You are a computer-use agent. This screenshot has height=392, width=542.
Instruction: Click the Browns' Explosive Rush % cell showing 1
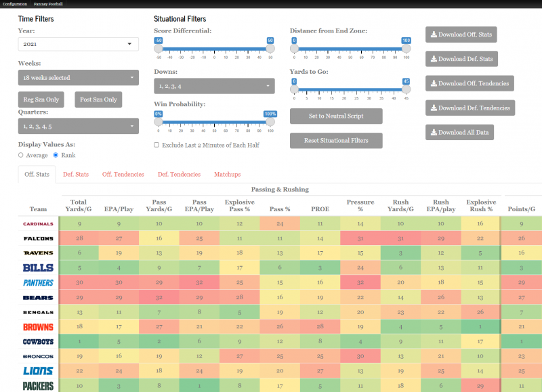480,326
